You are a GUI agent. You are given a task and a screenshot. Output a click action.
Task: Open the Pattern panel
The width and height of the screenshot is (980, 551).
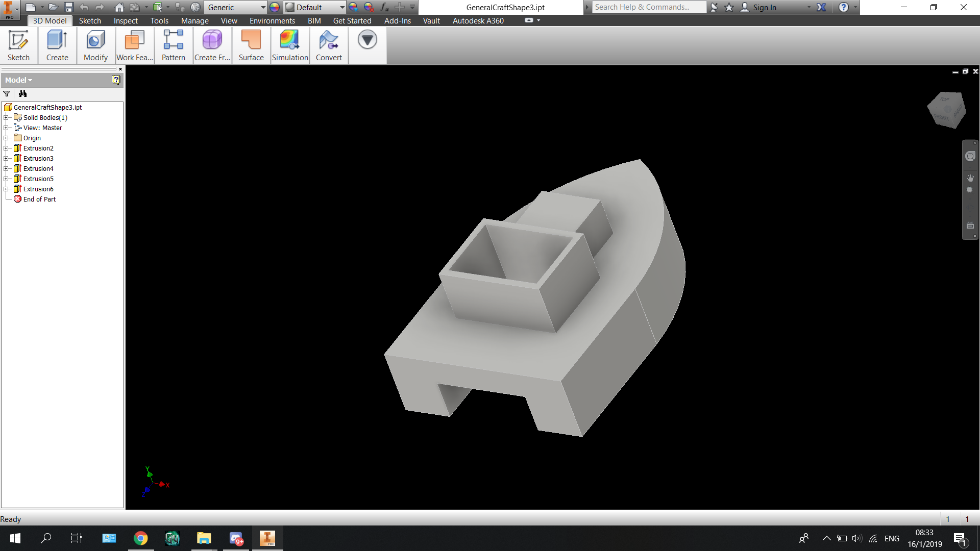point(174,45)
